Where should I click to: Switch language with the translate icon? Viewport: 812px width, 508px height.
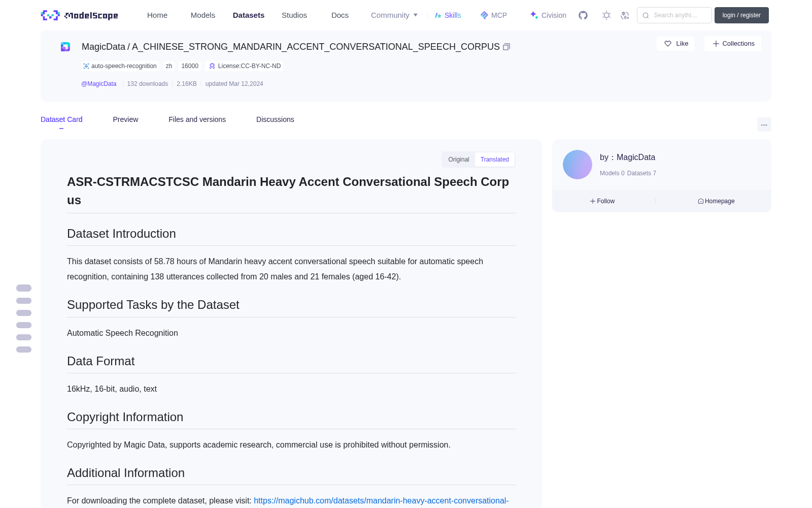point(625,15)
